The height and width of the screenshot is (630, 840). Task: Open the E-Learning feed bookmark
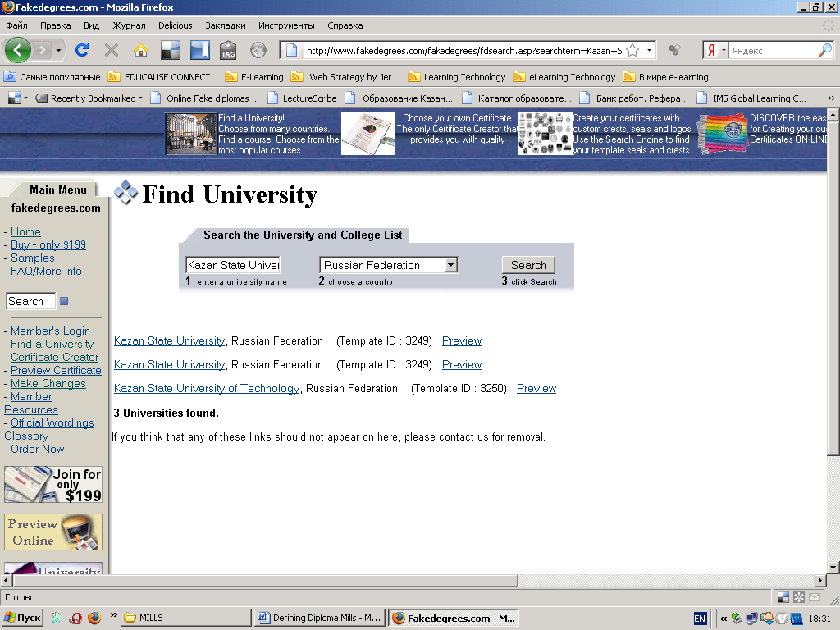click(254, 77)
